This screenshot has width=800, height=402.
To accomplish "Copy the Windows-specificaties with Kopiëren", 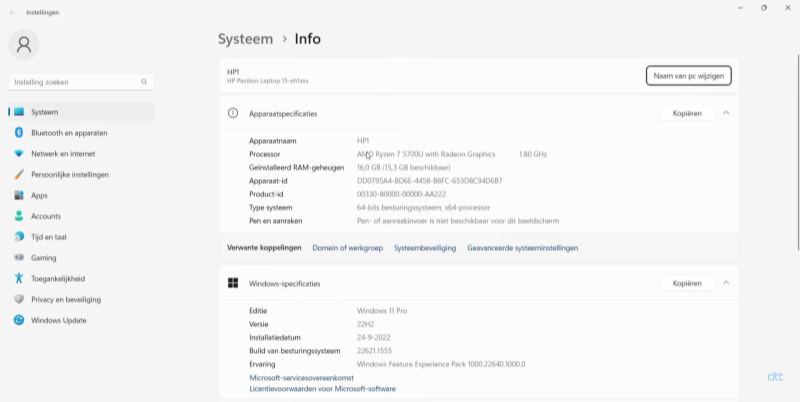I will 687,283.
